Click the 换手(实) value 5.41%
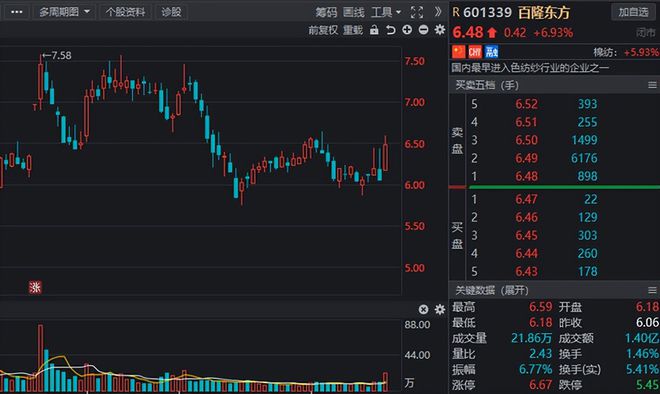Viewport: 660px width, 394px height. tap(642, 369)
